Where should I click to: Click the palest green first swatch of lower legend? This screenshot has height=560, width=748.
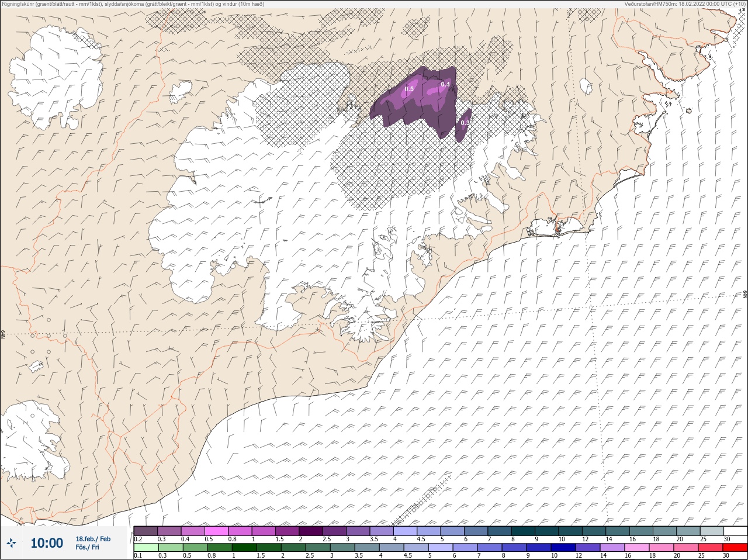coord(146,548)
